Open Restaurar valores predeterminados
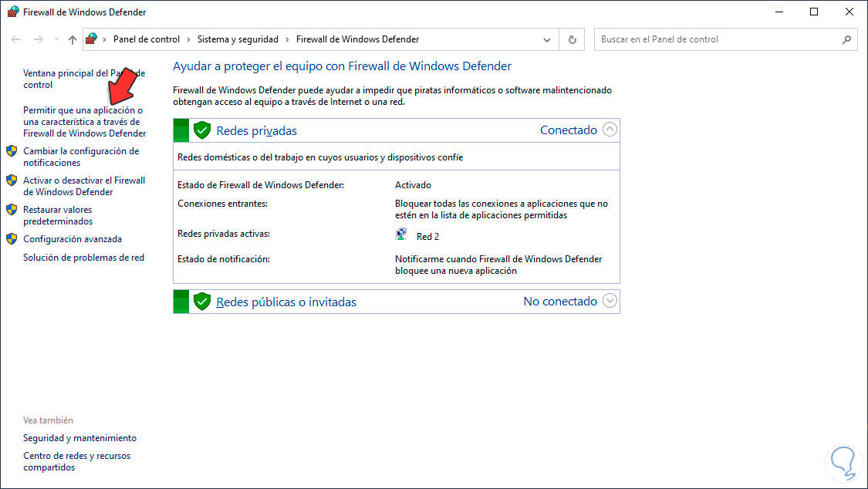 (58, 215)
